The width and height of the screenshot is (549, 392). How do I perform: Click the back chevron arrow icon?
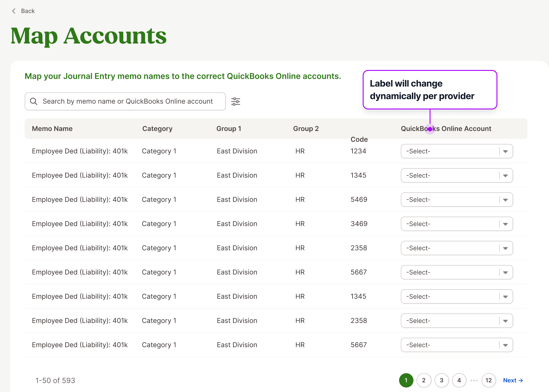14,11
